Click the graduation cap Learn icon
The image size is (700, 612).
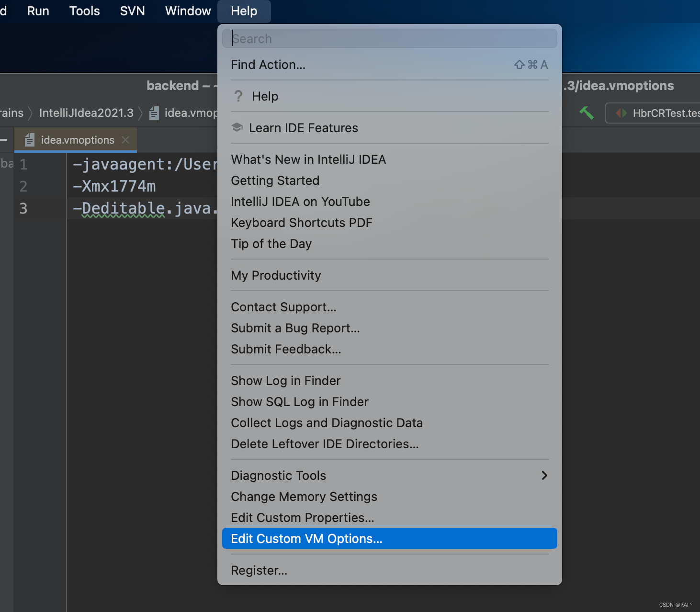237,127
